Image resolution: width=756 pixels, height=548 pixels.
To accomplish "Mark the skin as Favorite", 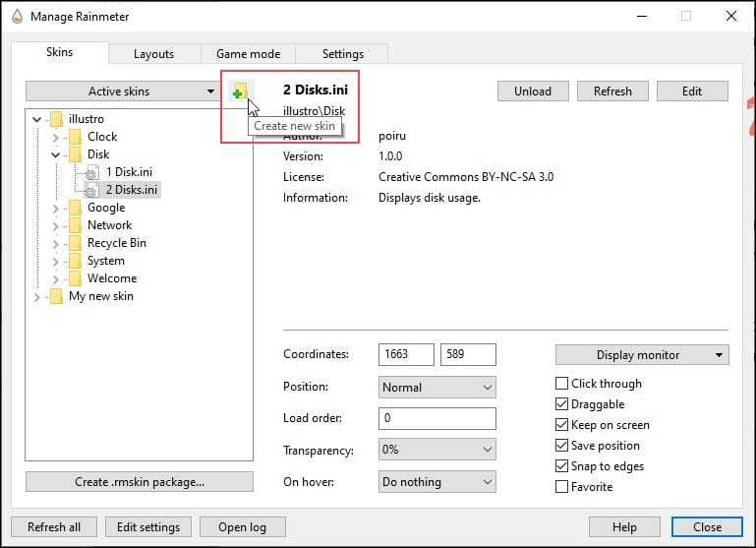I will point(561,487).
